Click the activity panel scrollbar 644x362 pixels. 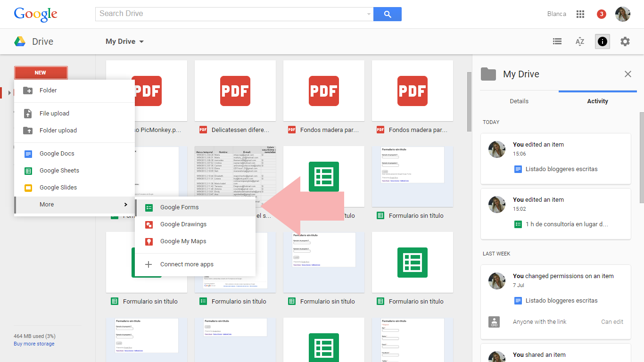point(642,158)
